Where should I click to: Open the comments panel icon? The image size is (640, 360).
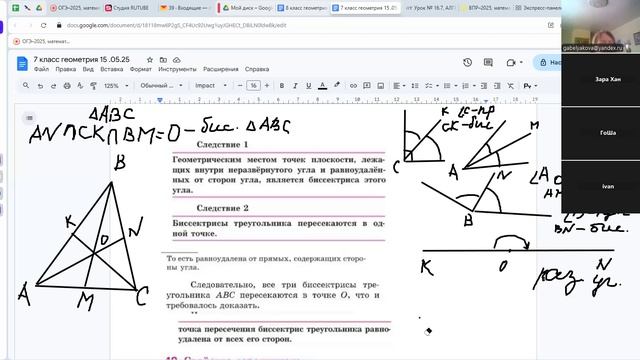tap(488, 62)
